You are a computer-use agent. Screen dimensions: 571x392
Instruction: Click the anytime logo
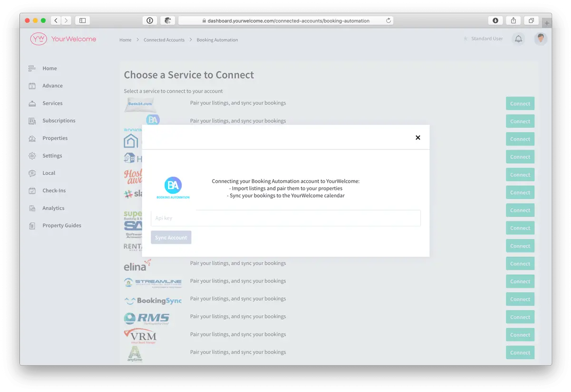coord(135,354)
